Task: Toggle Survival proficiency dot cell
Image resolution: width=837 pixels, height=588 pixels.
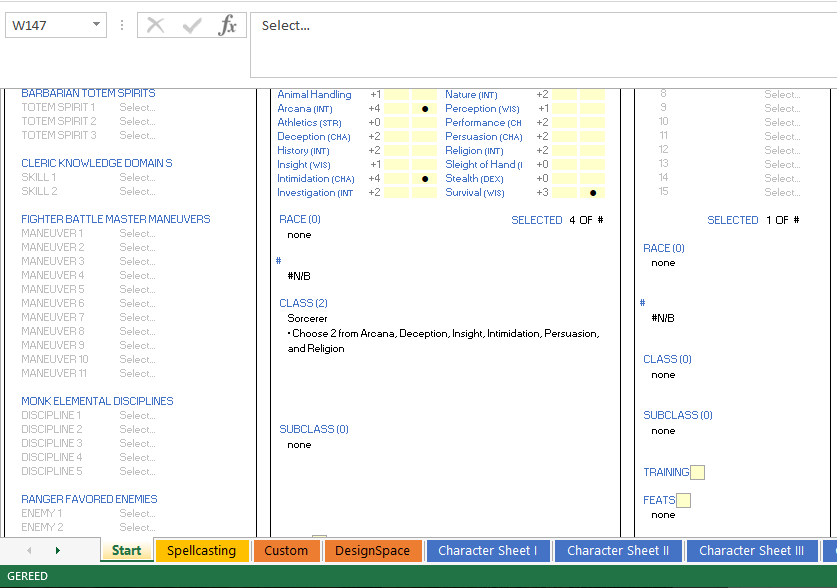Action: click(593, 193)
